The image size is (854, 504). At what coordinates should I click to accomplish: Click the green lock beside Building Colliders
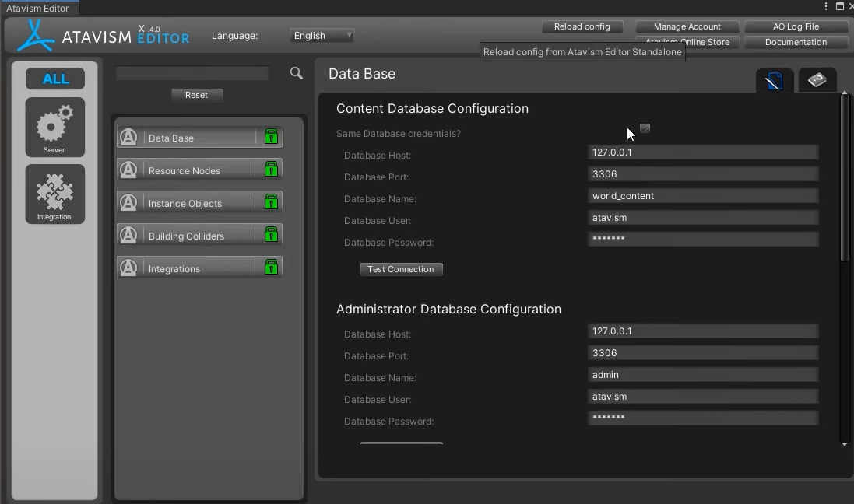pos(271,235)
